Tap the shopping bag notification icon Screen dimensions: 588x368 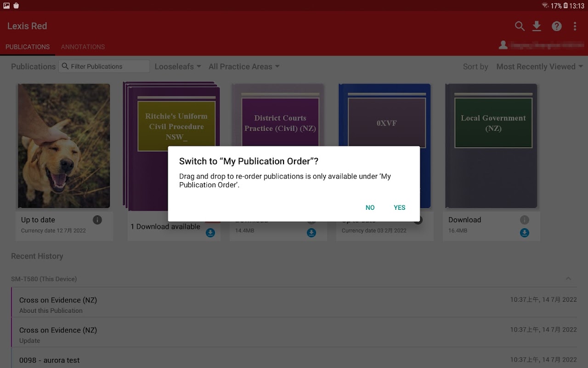click(x=17, y=6)
